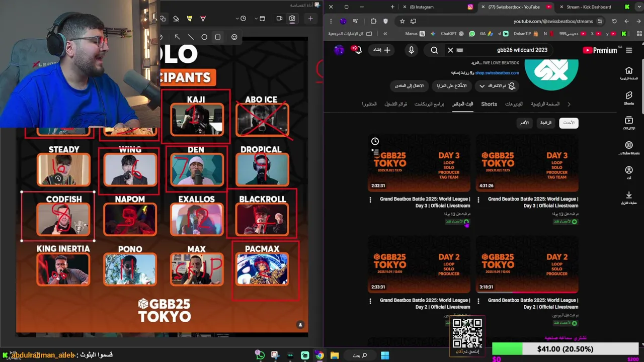
Task: Open options for the 4:31:26 Day 3 video
Action: coord(478,200)
